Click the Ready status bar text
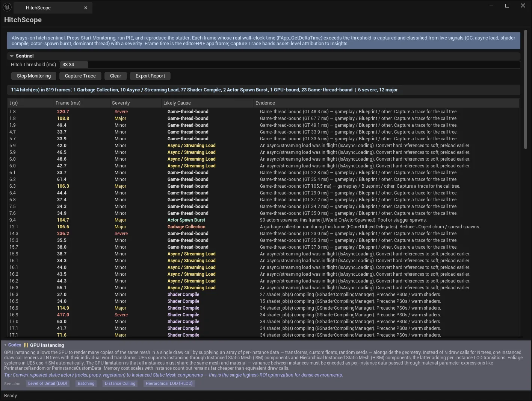Image resolution: width=532 pixels, height=401 pixels. point(11,396)
